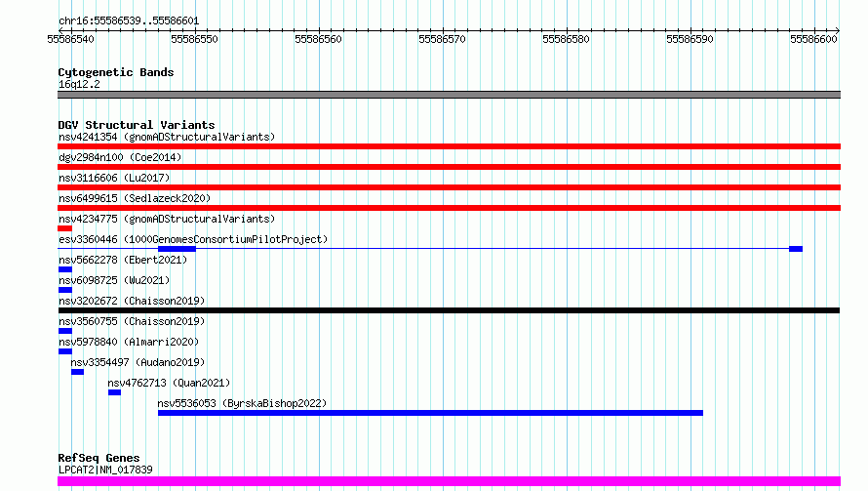868x491 pixels.
Task: Click ruler position 55586550
Action: click(195, 39)
